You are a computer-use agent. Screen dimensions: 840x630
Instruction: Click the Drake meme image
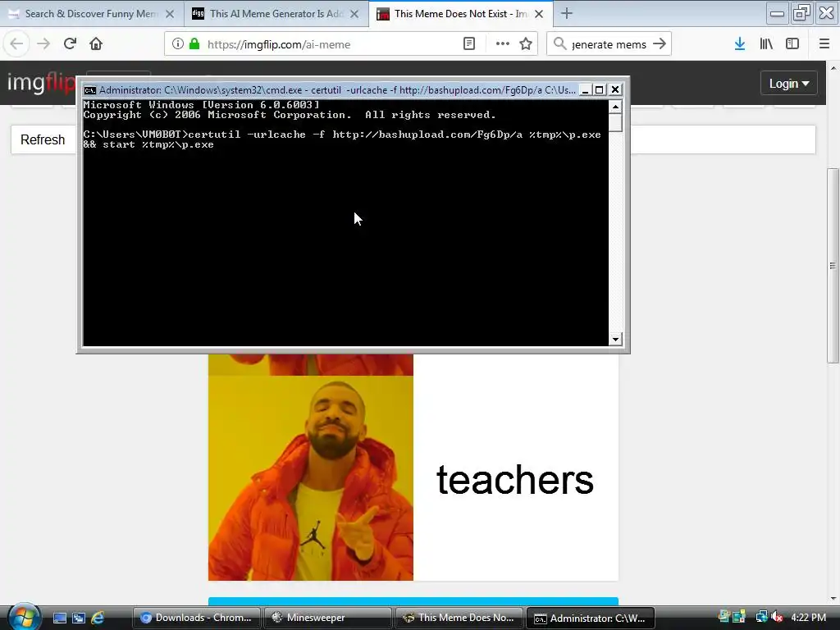[311, 478]
